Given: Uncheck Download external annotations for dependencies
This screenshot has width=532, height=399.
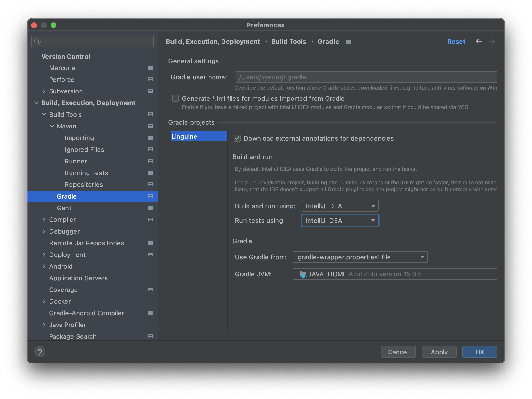Looking at the screenshot, I should 237,138.
